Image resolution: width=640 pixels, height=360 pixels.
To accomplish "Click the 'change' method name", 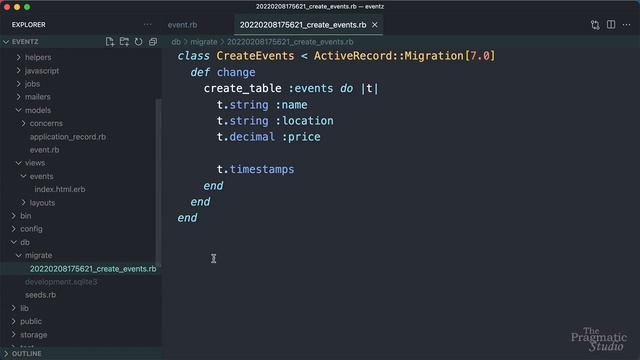I will tap(236, 72).
